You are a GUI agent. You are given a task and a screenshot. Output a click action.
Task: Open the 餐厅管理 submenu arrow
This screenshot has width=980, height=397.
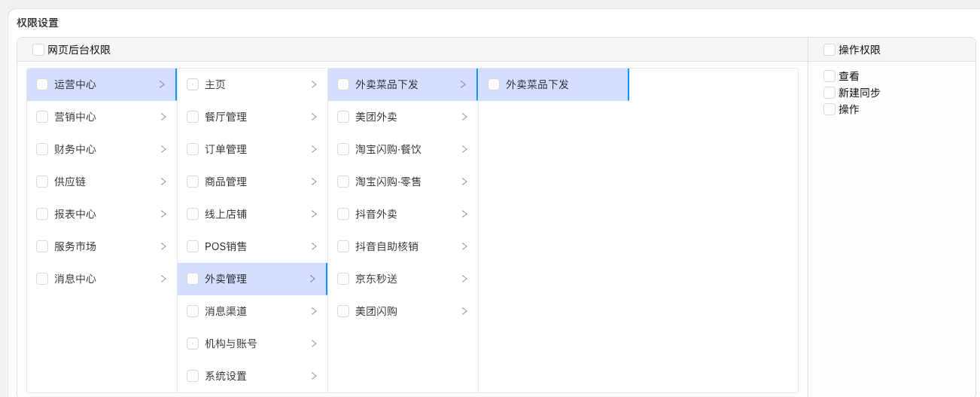click(x=313, y=117)
